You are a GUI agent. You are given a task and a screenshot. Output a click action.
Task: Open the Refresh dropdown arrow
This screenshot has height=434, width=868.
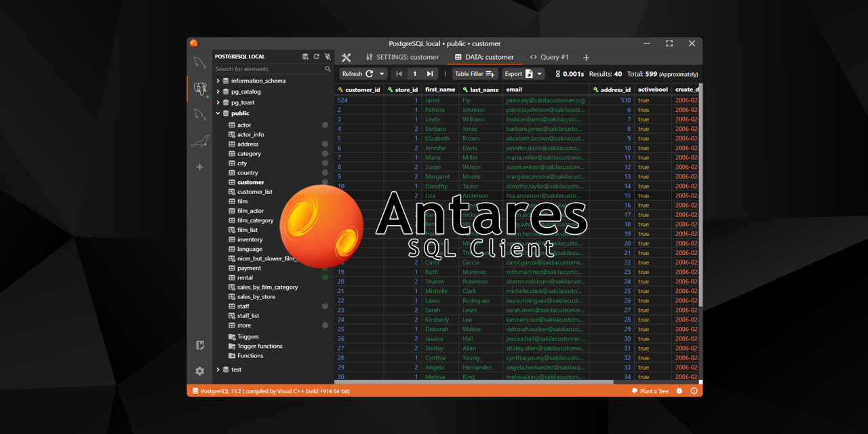[x=382, y=74]
